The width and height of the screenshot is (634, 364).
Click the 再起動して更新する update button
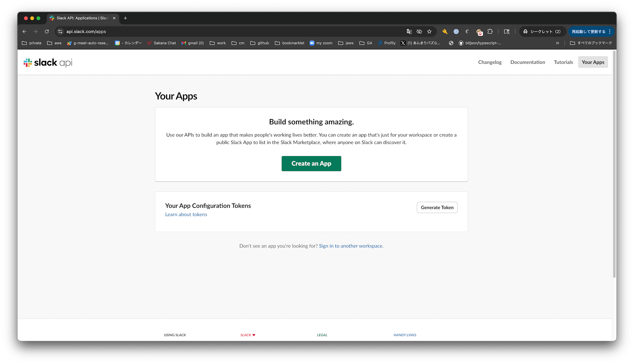pyautogui.click(x=592, y=31)
